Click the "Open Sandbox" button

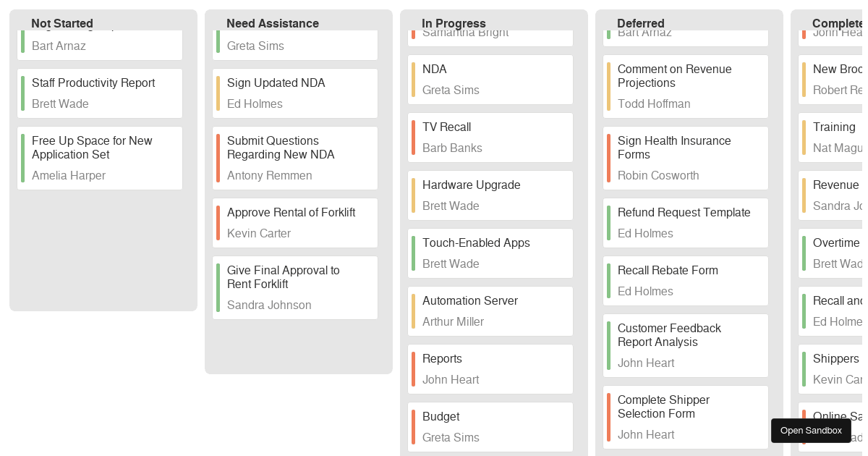[x=811, y=430]
